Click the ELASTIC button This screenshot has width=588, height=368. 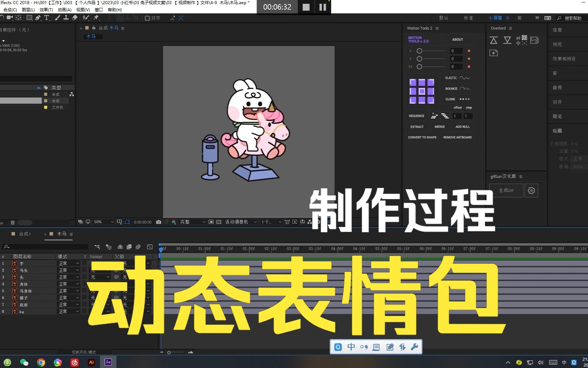pos(457,78)
